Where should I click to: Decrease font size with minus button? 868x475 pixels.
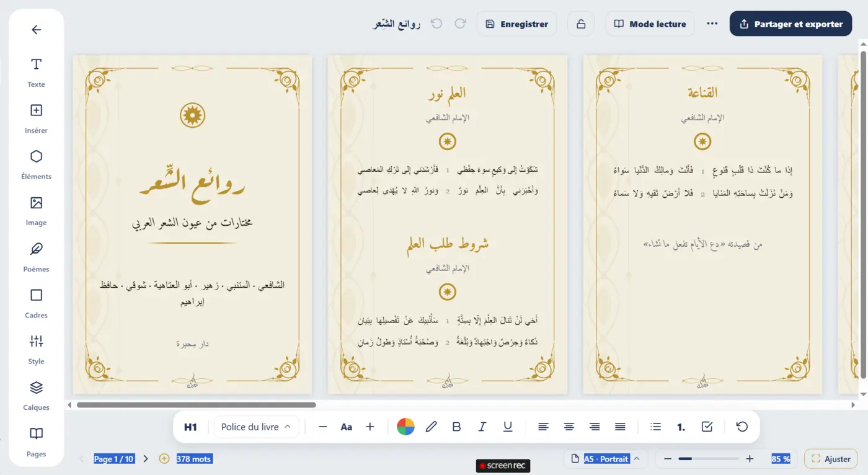click(x=323, y=427)
